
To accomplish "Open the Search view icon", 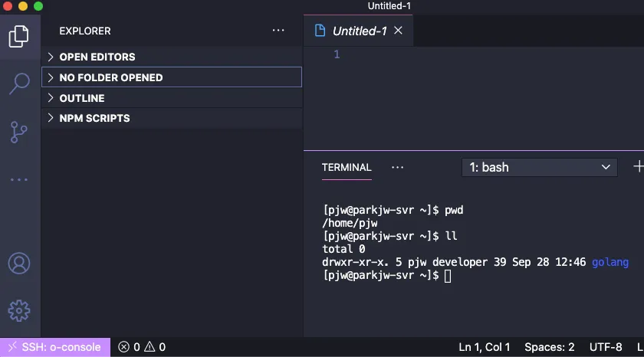I will point(19,84).
